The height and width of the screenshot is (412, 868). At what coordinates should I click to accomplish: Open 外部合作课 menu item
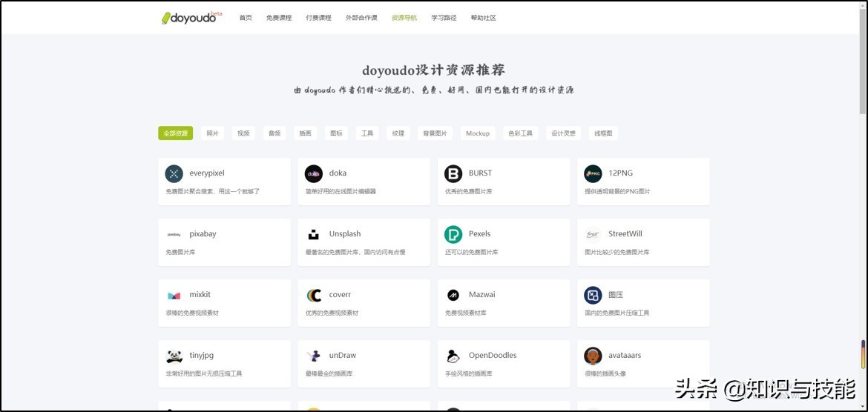[x=361, y=18]
